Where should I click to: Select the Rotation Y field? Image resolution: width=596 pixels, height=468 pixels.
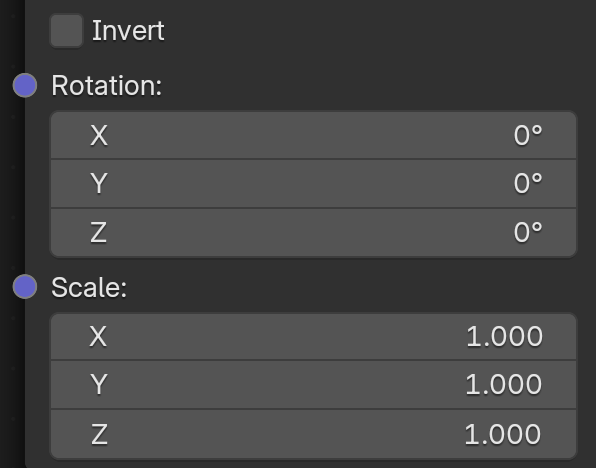[x=314, y=184]
